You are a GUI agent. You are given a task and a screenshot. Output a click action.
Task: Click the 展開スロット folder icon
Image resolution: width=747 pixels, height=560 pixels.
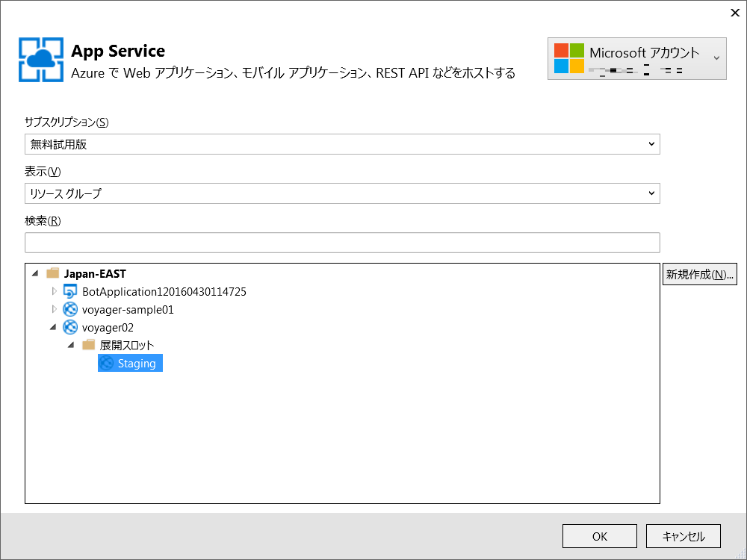coord(88,345)
